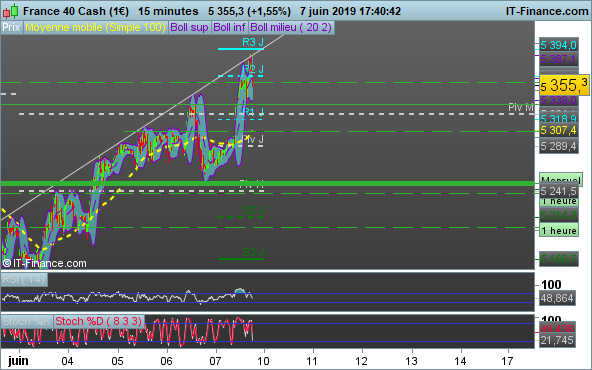Click the cyan price label 5 318,9
The height and width of the screenshot is (370, 592).
click(x=559, y=119)
